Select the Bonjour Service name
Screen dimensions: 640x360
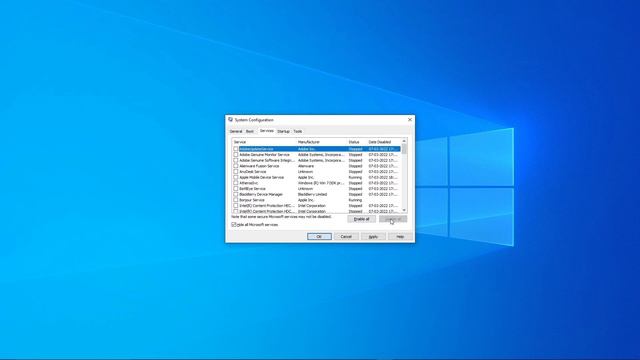click(x=252, y=200)
